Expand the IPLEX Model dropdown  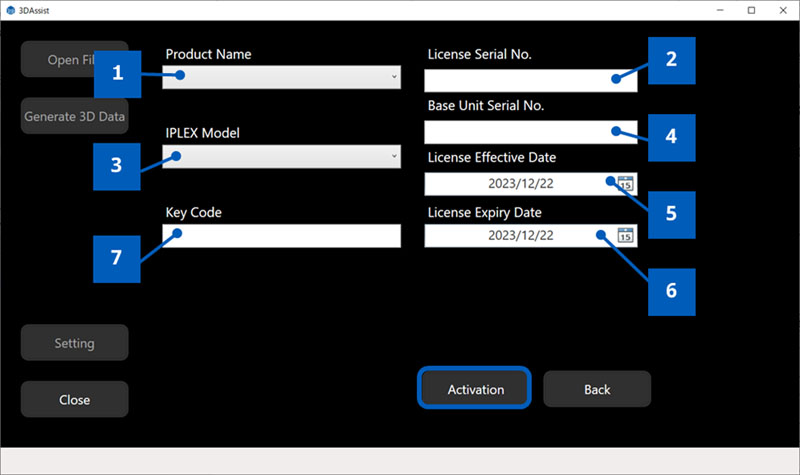(x=394, y=157)
